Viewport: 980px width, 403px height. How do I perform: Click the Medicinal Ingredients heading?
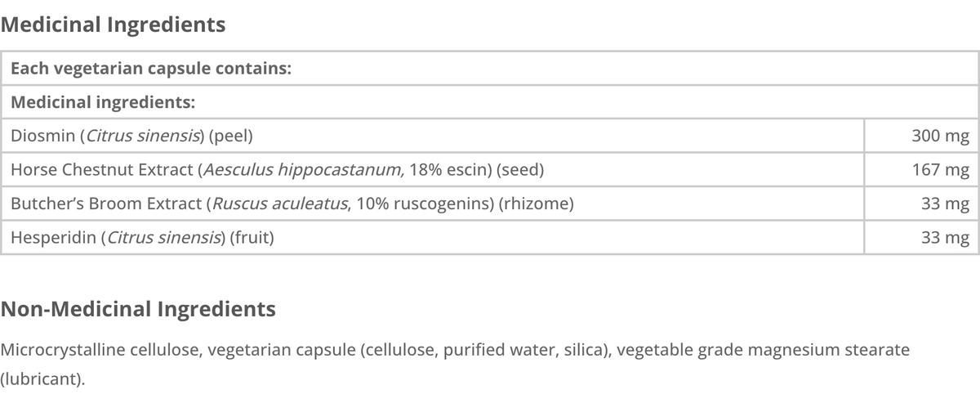(113, 25)
